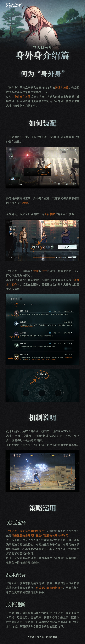This screenshot has height=644, width=85.
Task: Click the second skill icon in loadout bar
Action: pyautogui.click(x=44, y=247)
